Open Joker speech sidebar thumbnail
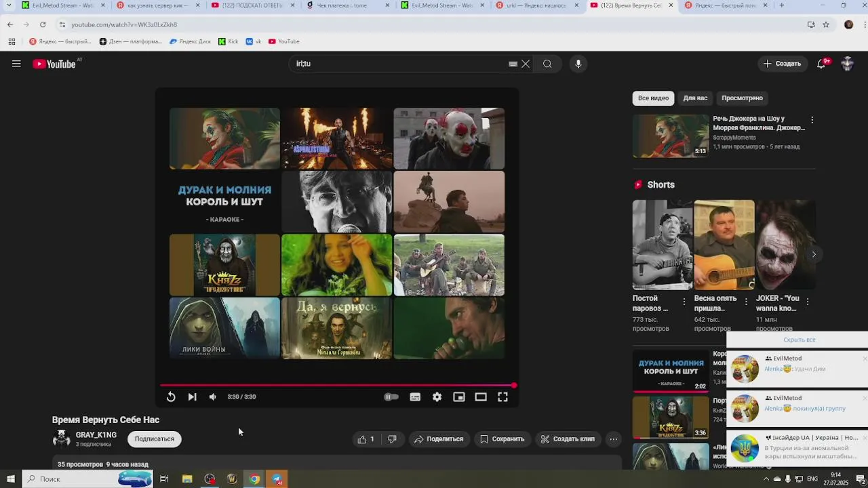 671,136
